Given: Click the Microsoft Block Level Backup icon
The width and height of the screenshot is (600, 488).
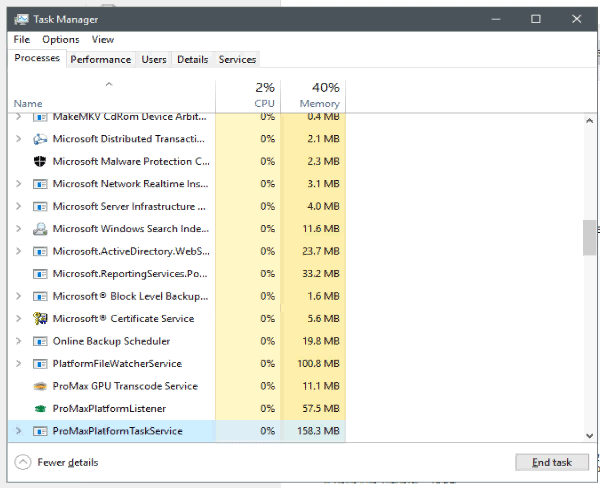Looking at the screenshot, I should coord(40,297).
